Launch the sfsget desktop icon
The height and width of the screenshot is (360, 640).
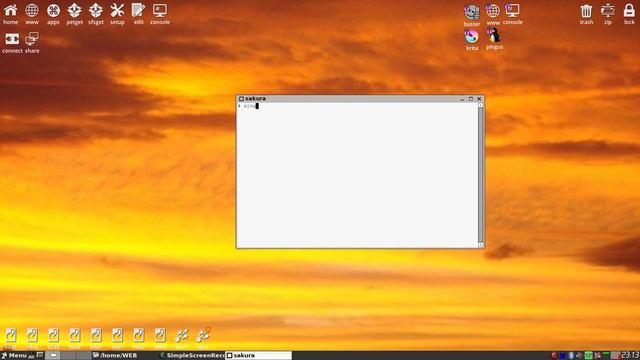tap(96, 14)
